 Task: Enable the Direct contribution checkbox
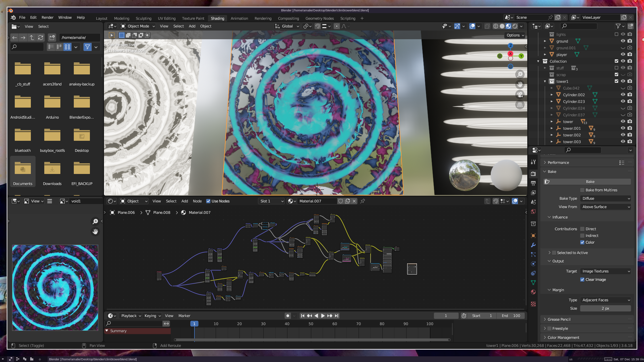[x=582, y=229]
